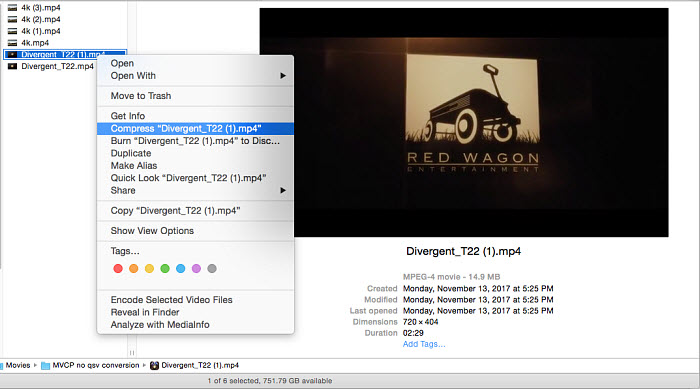Image resolution: width=700 pixels, height=389 pixels.
Task: Click the column divider handle
Action: coord(132,353)
